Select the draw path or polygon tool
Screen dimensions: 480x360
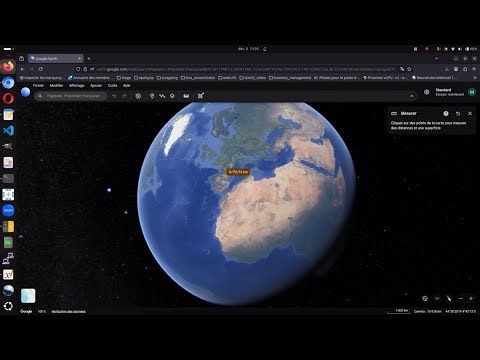click(162, 96)
